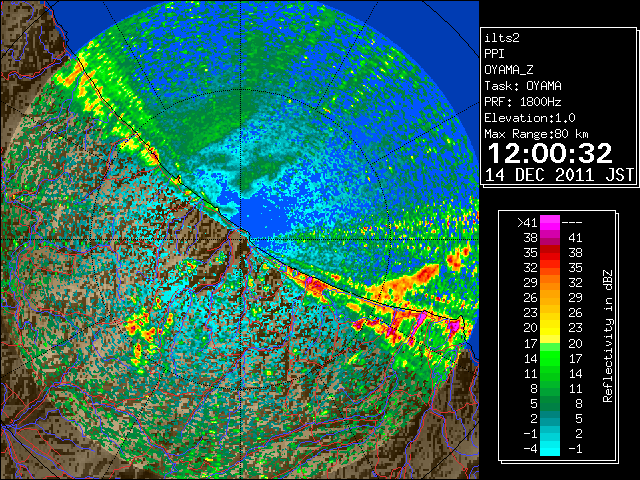Click the 'Task: OYAMA' line
This screenshot has height=480, width=640.
(x=523, y=86)
